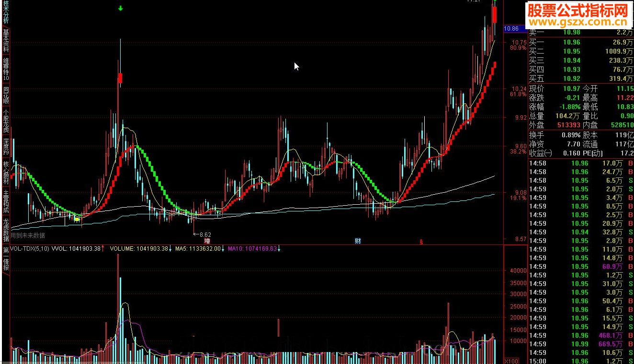This screenshot has width=634, height=364.
Task: Click the VVOL value with up arrow
Action: (78, 249)
